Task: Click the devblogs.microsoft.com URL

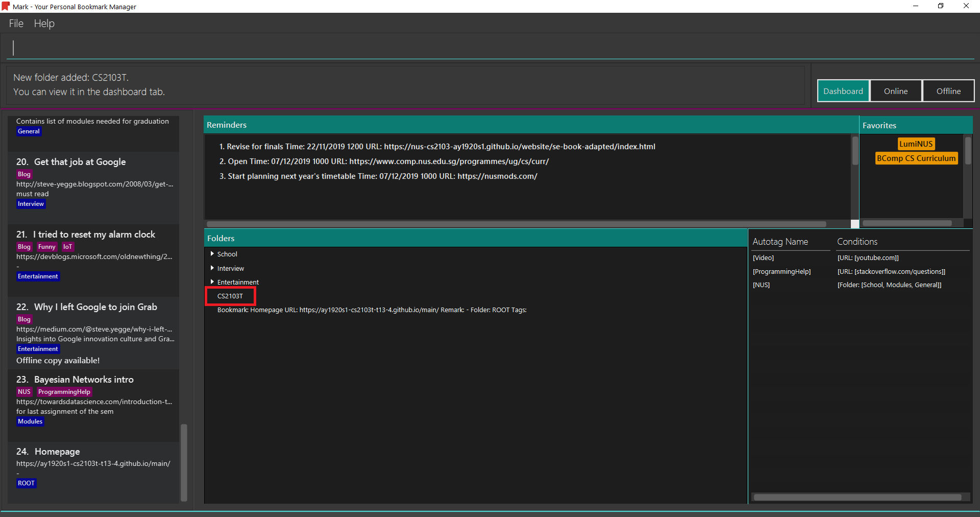Action: click(94, 256)
